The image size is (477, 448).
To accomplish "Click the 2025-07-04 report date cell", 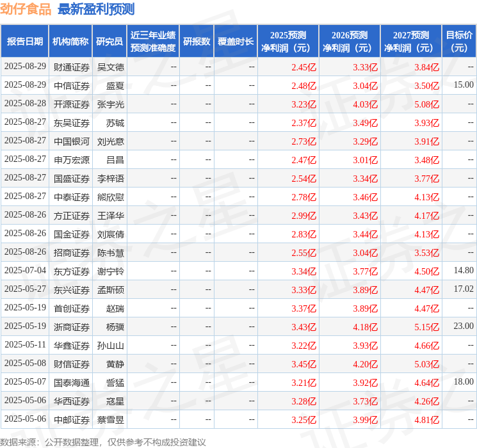I will (x=25, y=271).
